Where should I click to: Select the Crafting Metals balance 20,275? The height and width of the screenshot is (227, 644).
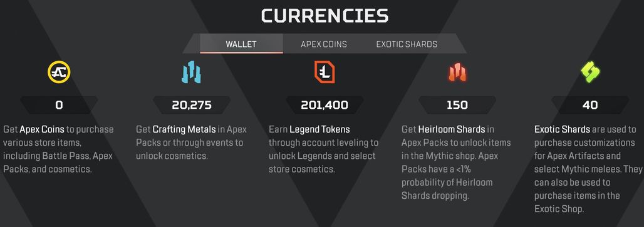point(192,105)
